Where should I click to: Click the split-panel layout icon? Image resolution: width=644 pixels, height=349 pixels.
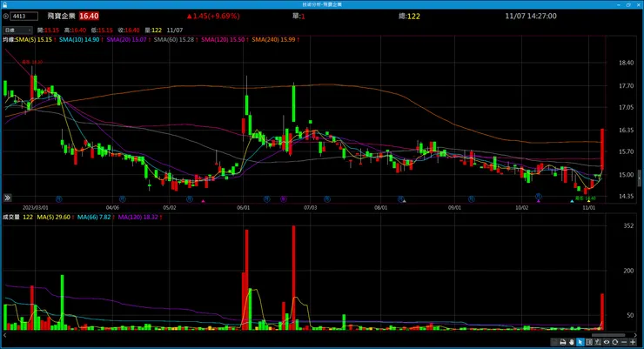[x=589, y=342]
